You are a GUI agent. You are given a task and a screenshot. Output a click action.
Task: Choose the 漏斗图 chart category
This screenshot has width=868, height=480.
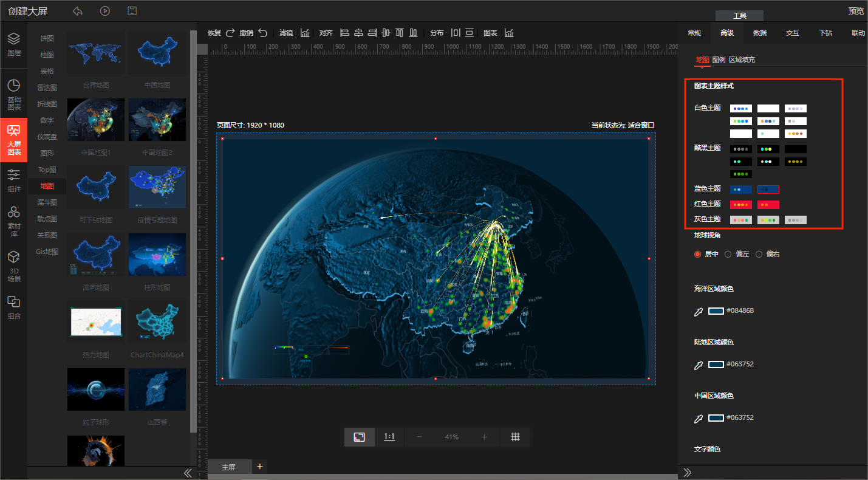tap(47, 202)
